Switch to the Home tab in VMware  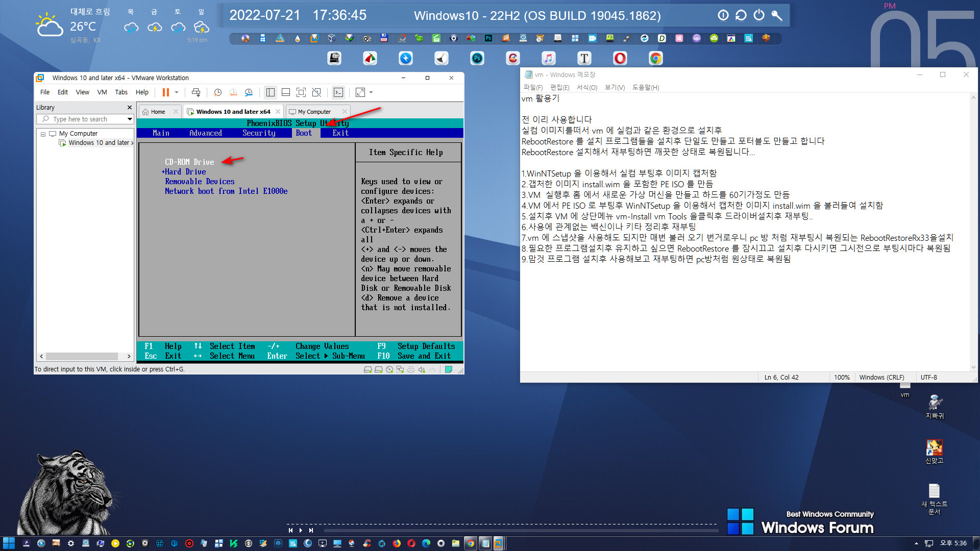(158, 112)
